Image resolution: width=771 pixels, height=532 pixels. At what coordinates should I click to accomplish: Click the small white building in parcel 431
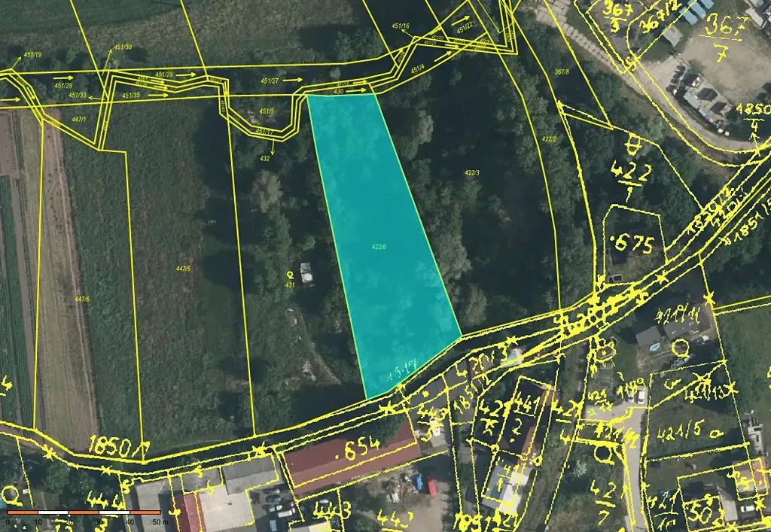(x=307, y=272)
